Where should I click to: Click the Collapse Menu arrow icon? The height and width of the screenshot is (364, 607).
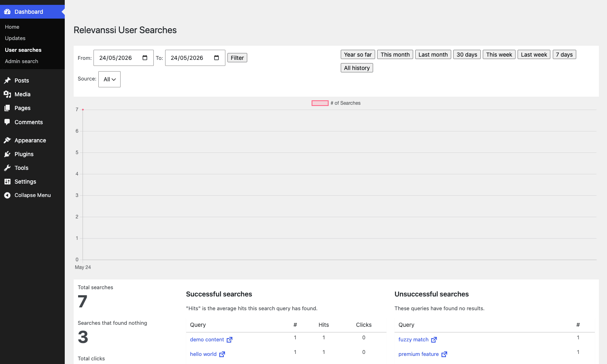coord(7,195)
